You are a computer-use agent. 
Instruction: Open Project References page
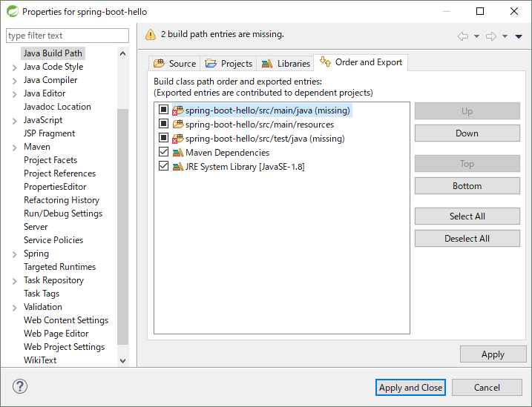coord(59,173)
